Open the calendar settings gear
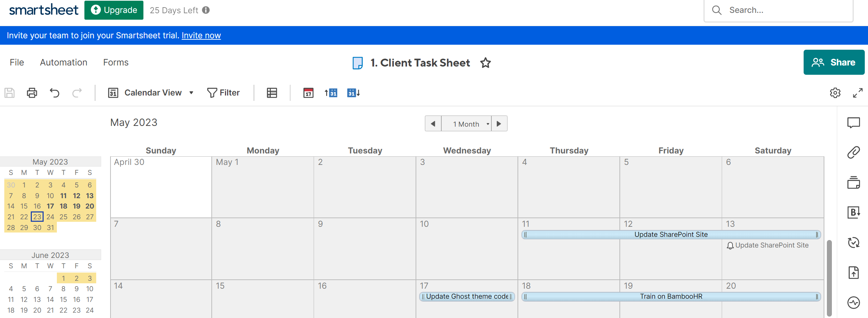The image size is (868, 318). pos(835,93)
